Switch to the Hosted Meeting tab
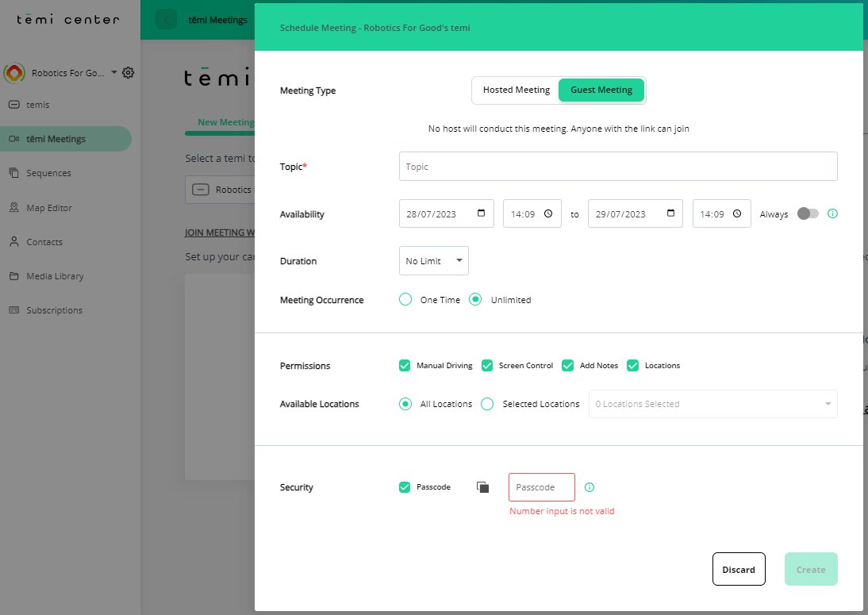Viewport: 868px width, 615px height. (517, 90)
